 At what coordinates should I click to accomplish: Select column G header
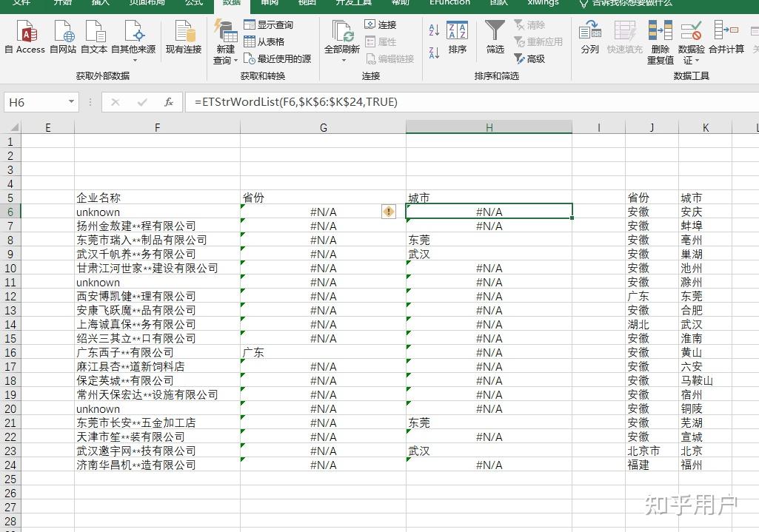pos(324,128)
